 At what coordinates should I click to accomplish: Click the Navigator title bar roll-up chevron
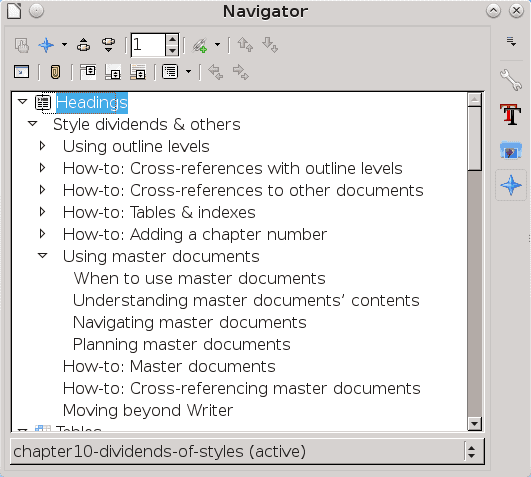click(x=493, y=11)
